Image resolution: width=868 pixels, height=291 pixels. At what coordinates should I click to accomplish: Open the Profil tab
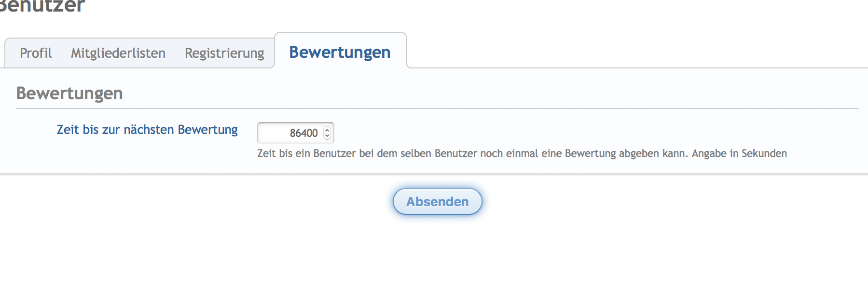[36, 53]
